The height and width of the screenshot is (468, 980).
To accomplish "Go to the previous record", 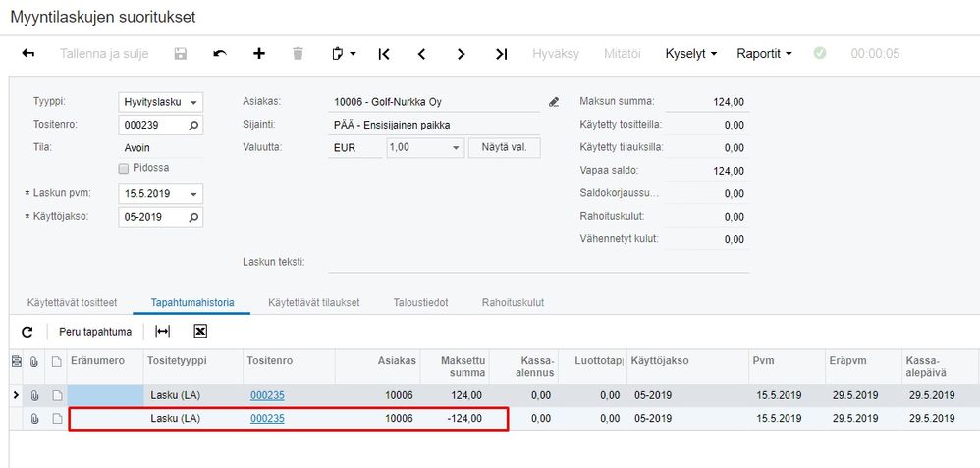I will (422, 54).
